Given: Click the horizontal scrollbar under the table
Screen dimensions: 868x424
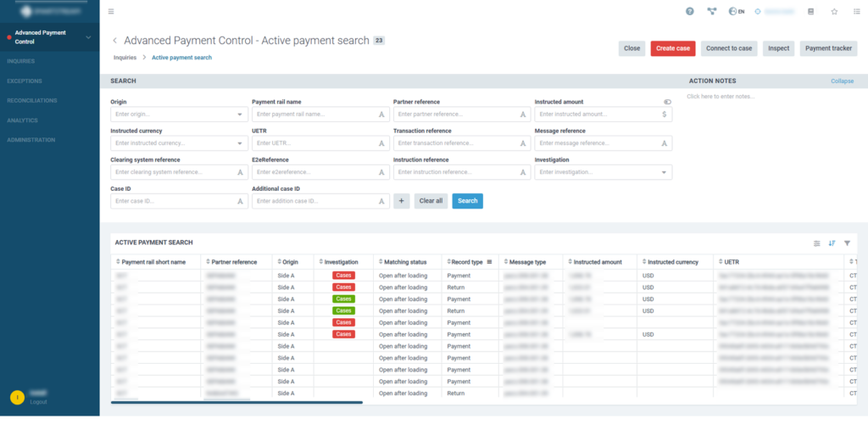Looking at the screenshot, I should (236, 402).
